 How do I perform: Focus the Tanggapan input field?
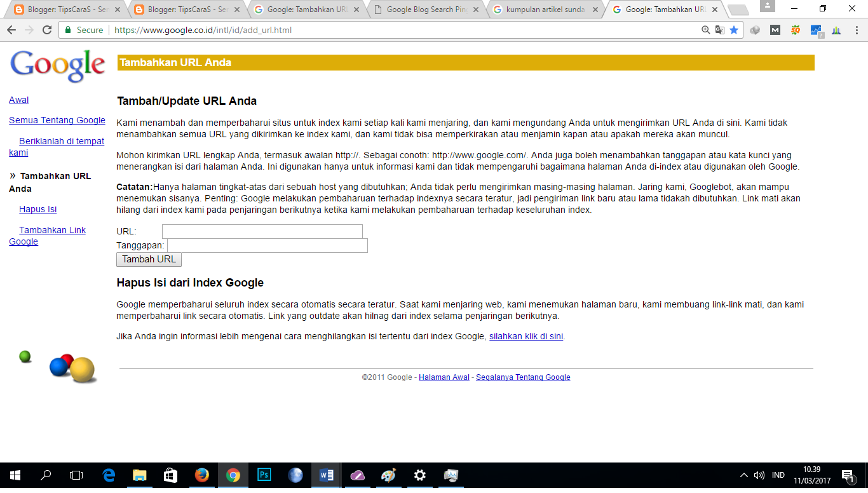268,245
